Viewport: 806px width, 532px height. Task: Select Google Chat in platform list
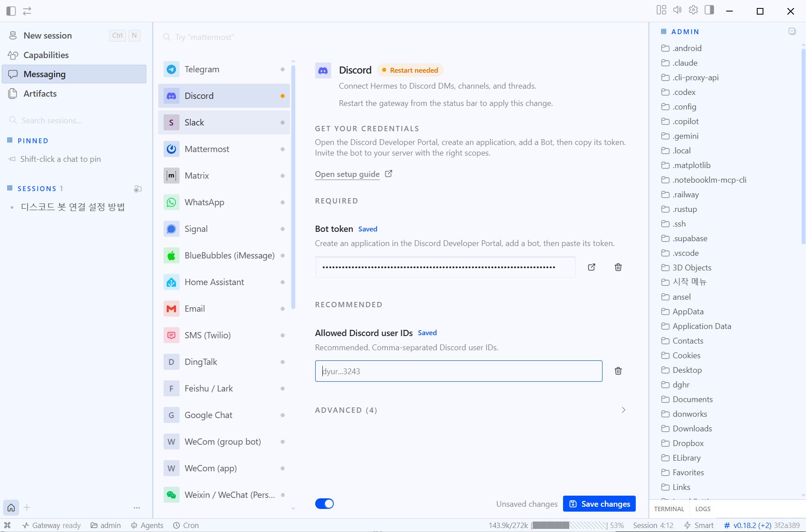tap(224, 415)
